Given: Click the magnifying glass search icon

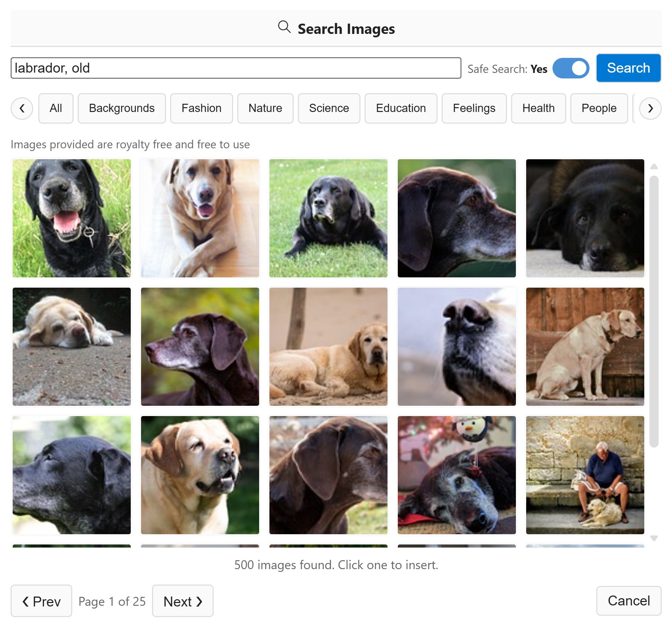Looking at the screenshot, I should tap(284, 27).
